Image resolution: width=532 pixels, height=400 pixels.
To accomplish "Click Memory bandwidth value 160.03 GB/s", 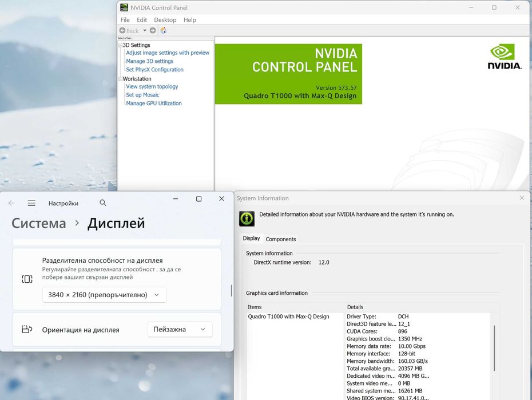I will pyautogui.click(x=413, y=361).
